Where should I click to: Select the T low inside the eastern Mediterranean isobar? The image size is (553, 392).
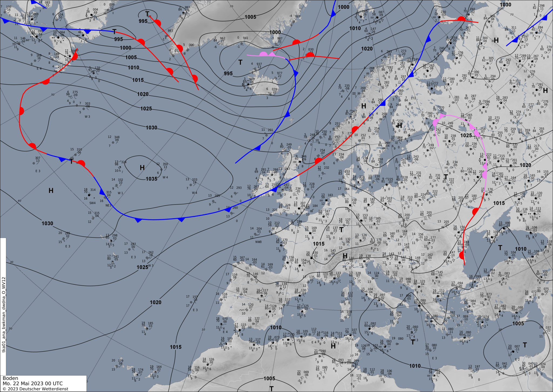point(525,345)
